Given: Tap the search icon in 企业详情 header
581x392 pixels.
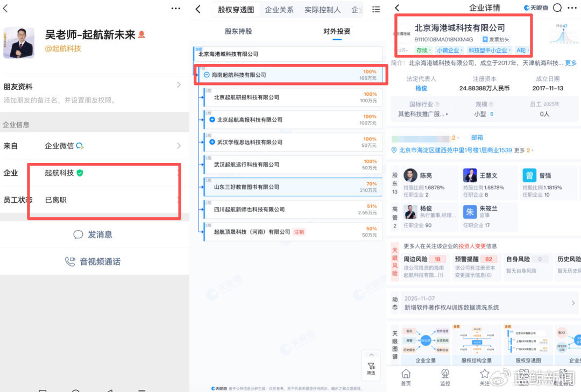Looking at the screenshot, I should [x=557, y=8].
